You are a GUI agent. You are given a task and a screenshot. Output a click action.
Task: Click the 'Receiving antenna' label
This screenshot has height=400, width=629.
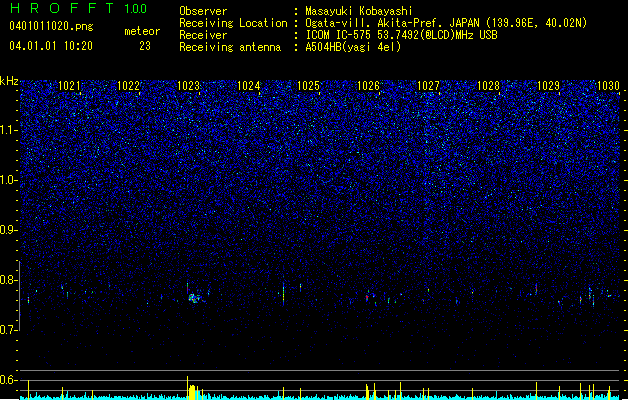click(230, 47)
